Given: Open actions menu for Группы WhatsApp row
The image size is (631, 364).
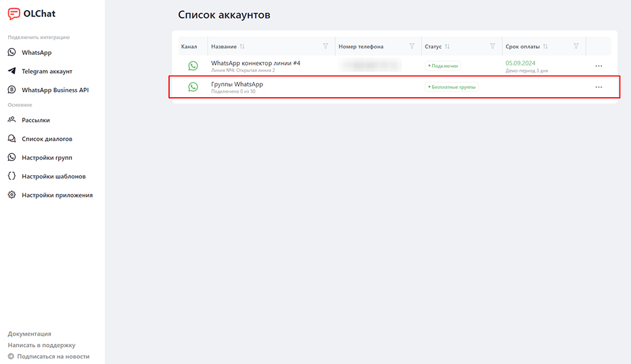Looking at the screenshot, I should 599,87.
